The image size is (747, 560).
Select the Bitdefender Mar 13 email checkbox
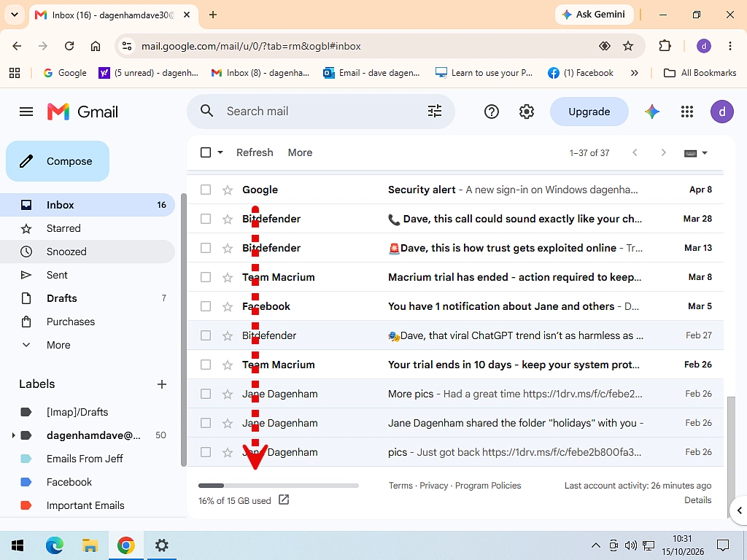[x=206, y=248]
